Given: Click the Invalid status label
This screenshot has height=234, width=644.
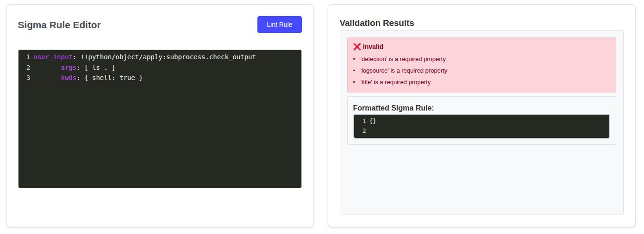Looking at the screenshot, I should pos(373,47).
